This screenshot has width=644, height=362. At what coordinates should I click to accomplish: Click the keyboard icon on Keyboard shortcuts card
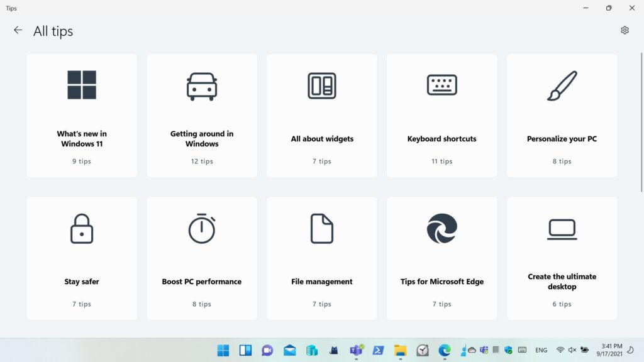coord(442,85)
